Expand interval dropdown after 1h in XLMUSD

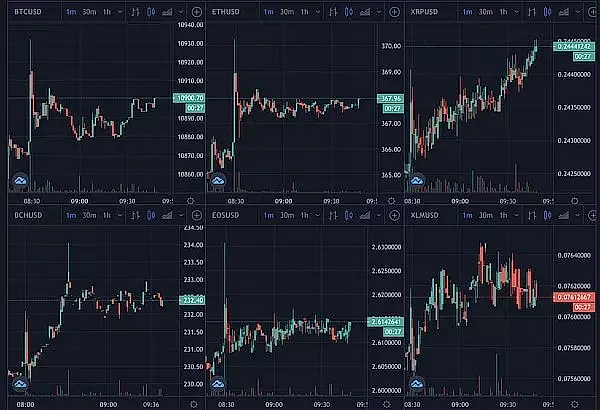point(517,216)
